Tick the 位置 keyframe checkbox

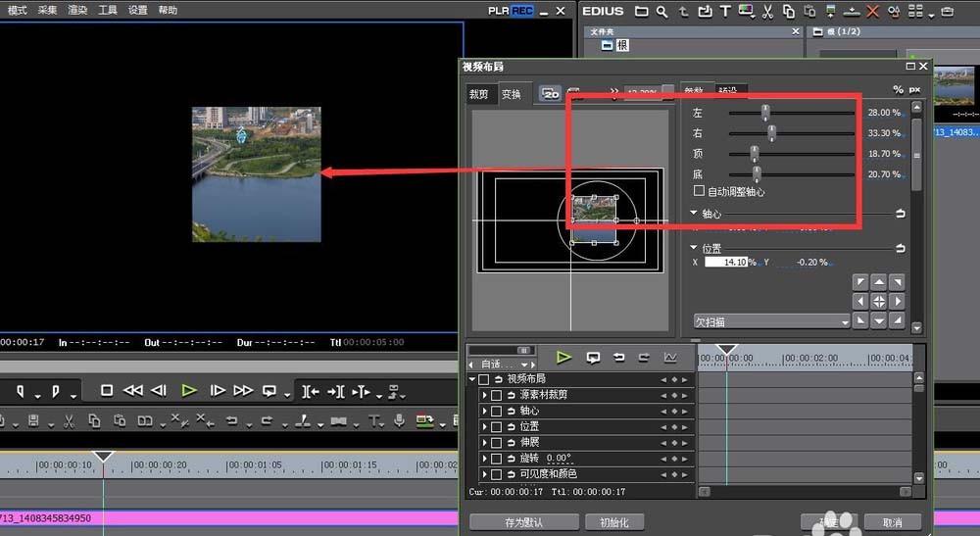click(x=496, y=426)
